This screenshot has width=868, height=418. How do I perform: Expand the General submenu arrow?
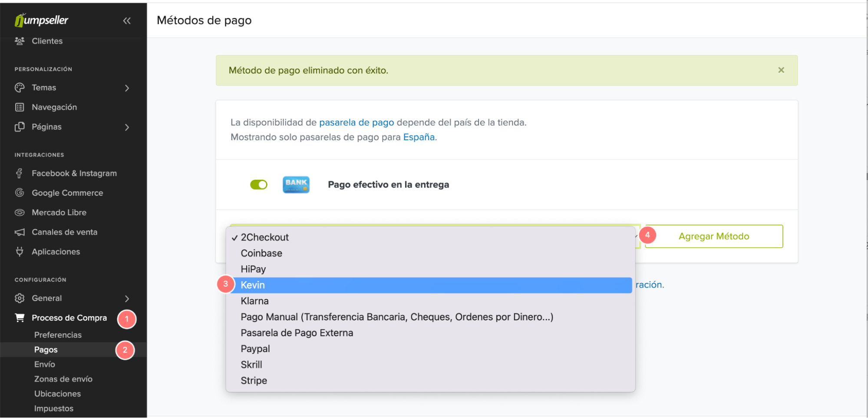coord(127,299)
